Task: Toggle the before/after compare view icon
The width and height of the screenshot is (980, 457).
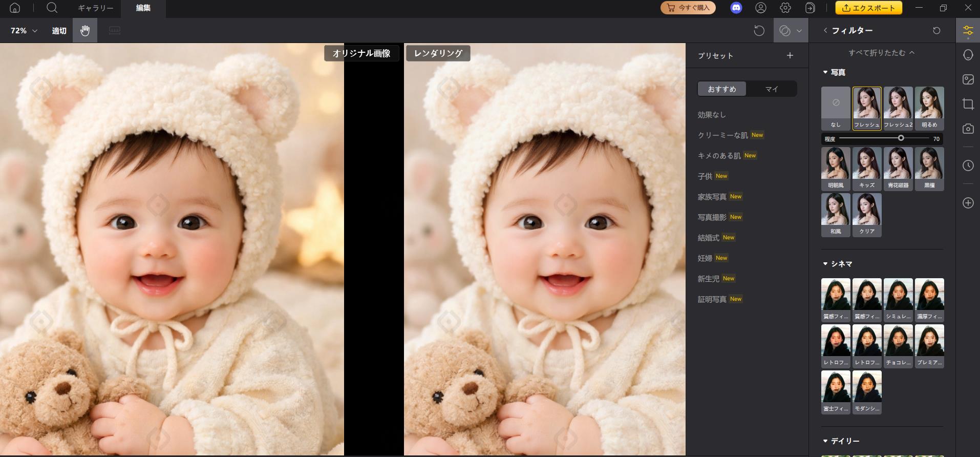Action: tap(784, 31)
